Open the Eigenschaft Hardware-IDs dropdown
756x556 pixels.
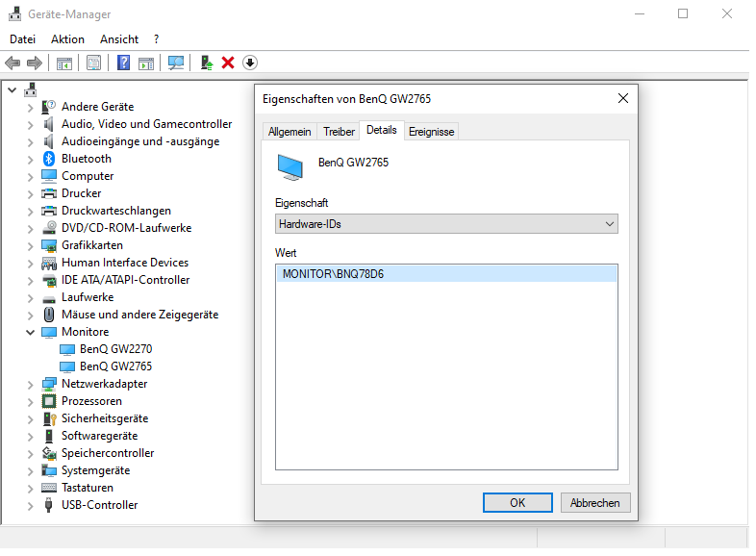point(446,224)
